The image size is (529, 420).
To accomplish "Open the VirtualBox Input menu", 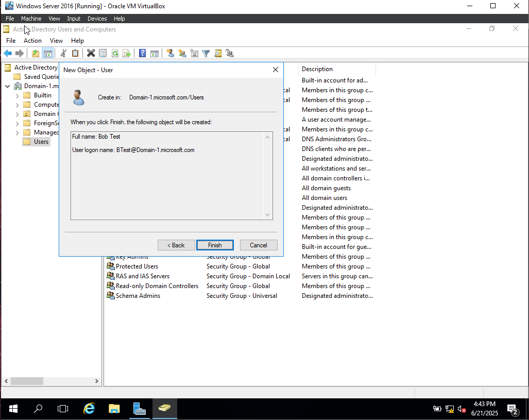I will point(74,19).
